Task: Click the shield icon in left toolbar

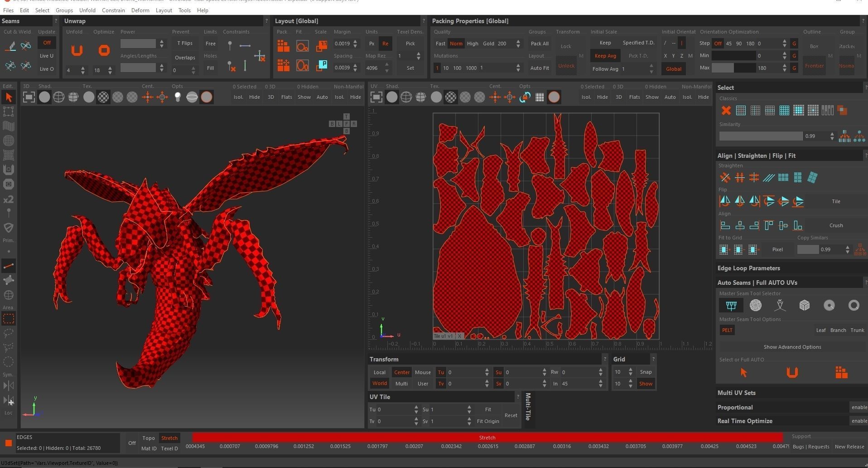Action: point(9,227)
